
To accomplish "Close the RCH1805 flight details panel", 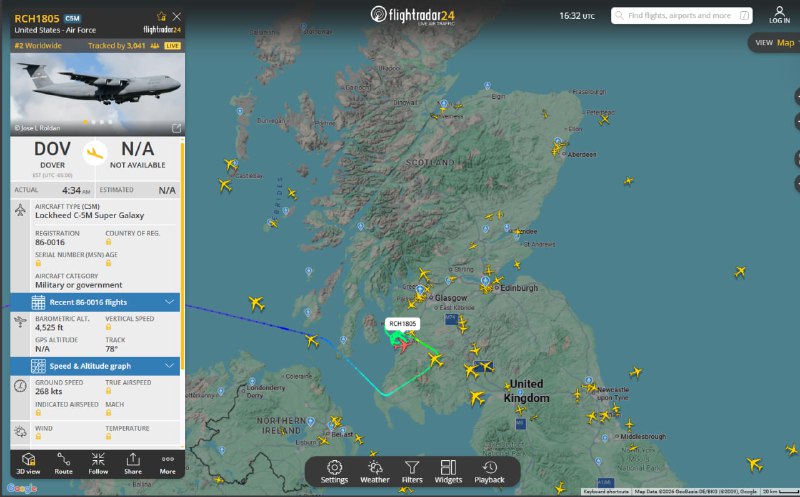I will pos(177,17).
